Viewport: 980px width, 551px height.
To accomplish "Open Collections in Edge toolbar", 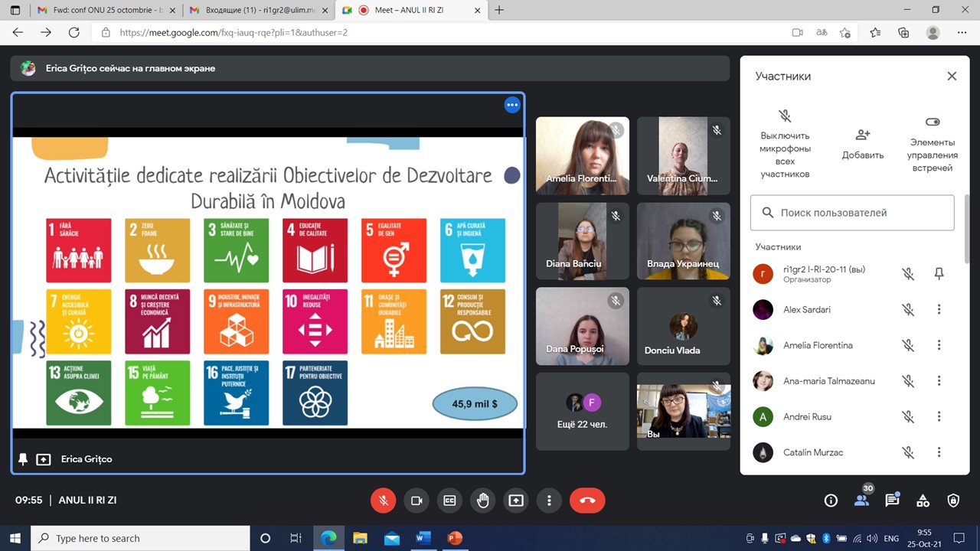I will [903, 32].
